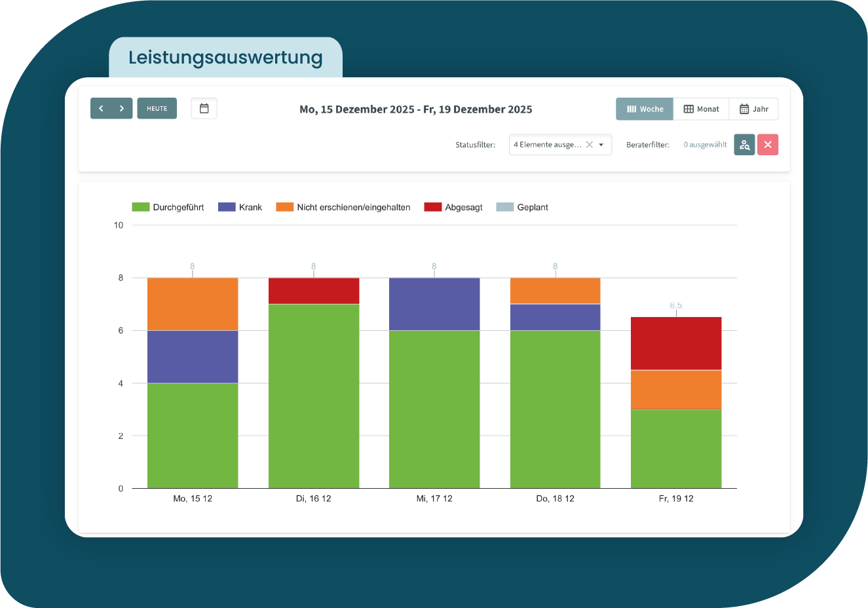Switch to the Monat view
Viewport: 868px width, 608px height.
(701, 109)
